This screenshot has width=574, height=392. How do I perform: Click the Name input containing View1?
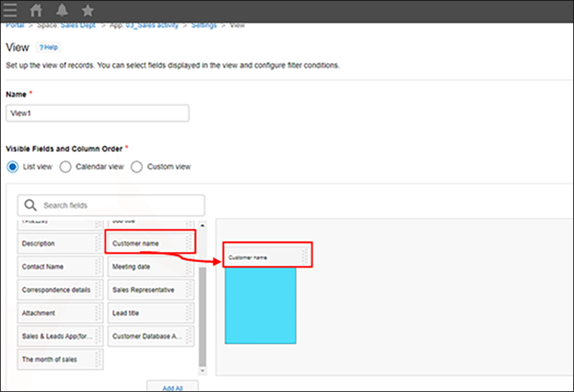97,113
